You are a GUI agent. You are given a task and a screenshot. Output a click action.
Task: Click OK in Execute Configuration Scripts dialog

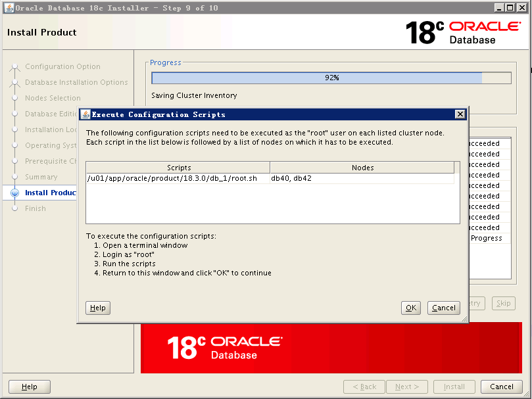(x=410, y=308)
